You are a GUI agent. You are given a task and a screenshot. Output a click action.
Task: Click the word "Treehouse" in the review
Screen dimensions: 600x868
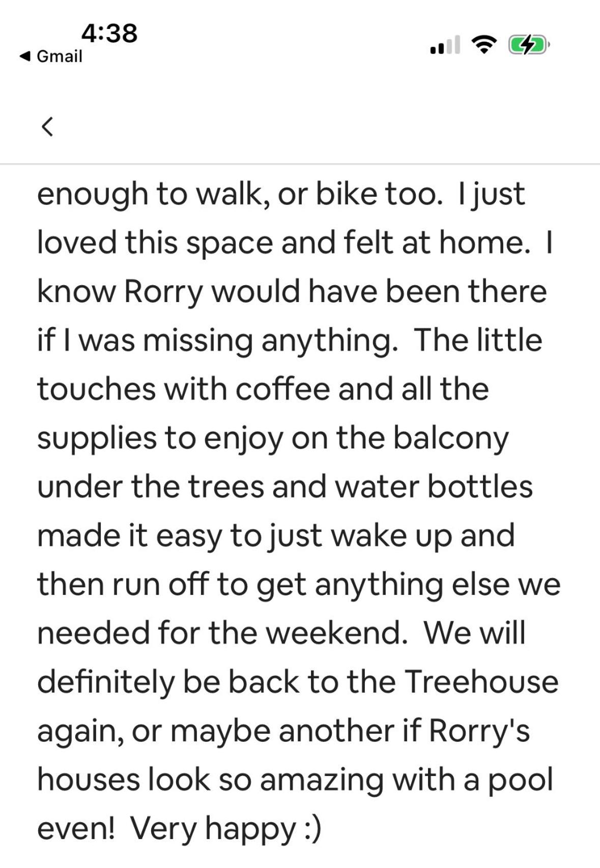pos(482,681)
